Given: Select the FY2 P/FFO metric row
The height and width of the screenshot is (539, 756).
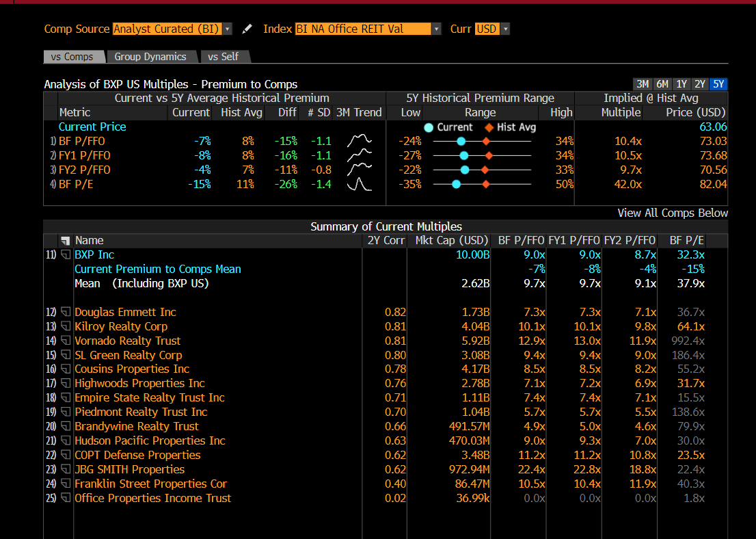Looking at the screenshot, I should 386,170.
